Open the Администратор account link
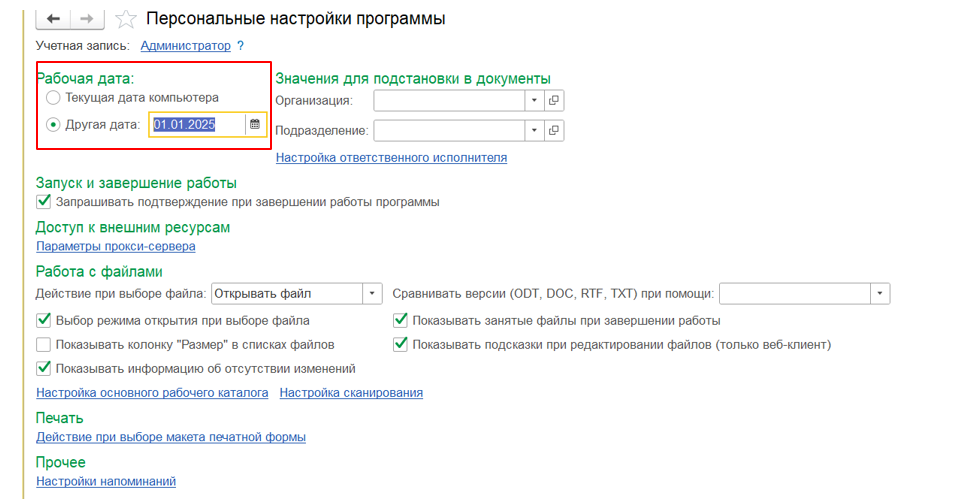The width and height of the screenshot is (959, 499). (x=185, y=46)
